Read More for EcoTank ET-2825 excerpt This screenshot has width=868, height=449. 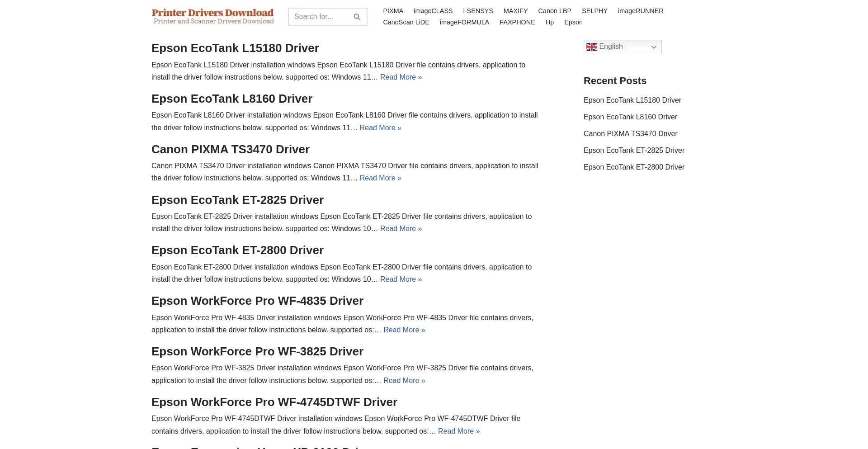click(x=401, y=229)
